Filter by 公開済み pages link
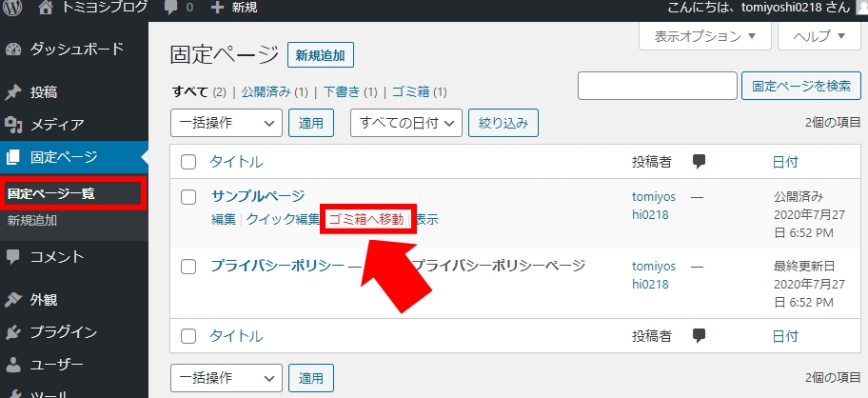Viewport: 868px width, 398px height. click(266, 91)
